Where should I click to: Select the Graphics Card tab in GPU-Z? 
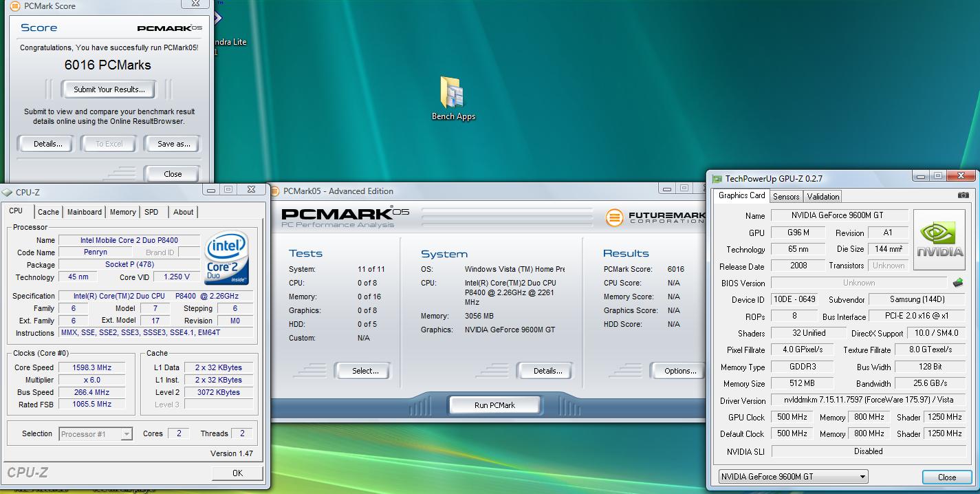(741, 195)
